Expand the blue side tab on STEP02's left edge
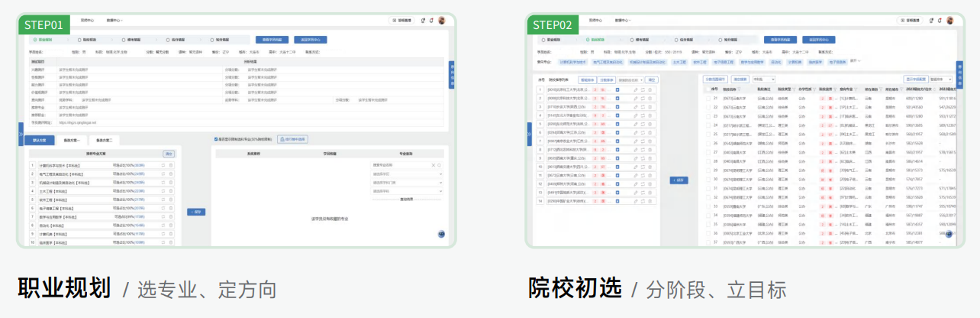980x318 pixels. tap(529, 132)
